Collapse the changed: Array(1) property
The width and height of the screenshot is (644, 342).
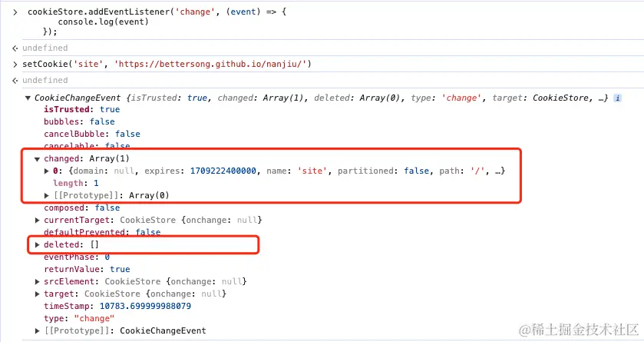(37, 158)
